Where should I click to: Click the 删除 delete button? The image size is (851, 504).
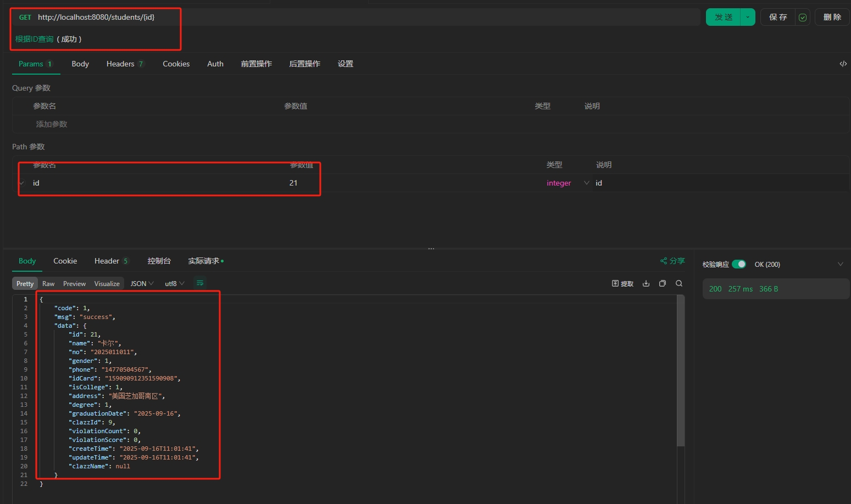tap(832, 17)
